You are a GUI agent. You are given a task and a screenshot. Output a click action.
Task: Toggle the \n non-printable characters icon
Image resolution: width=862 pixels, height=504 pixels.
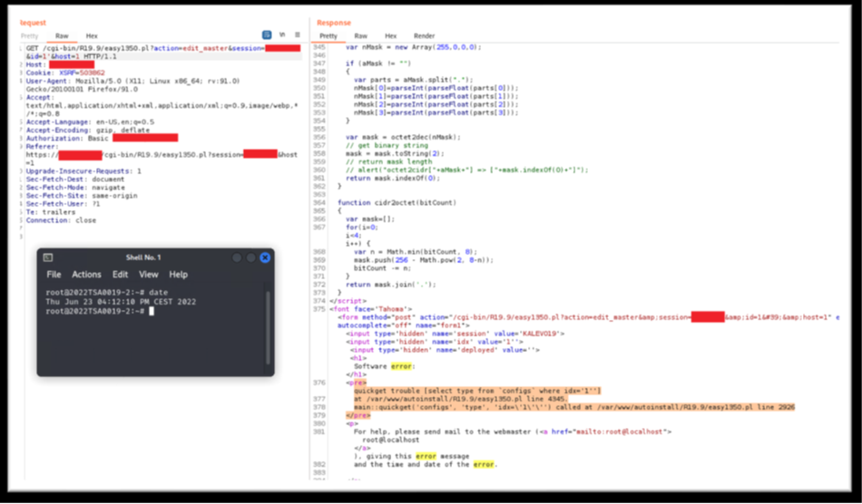tap(282, 34)
